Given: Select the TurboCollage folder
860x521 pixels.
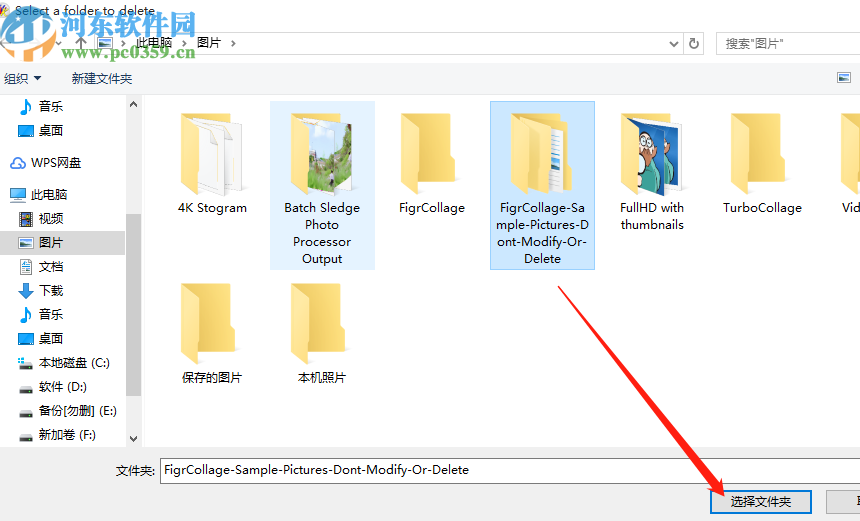Looking at the screenshot, I should (x=762, y=162).
